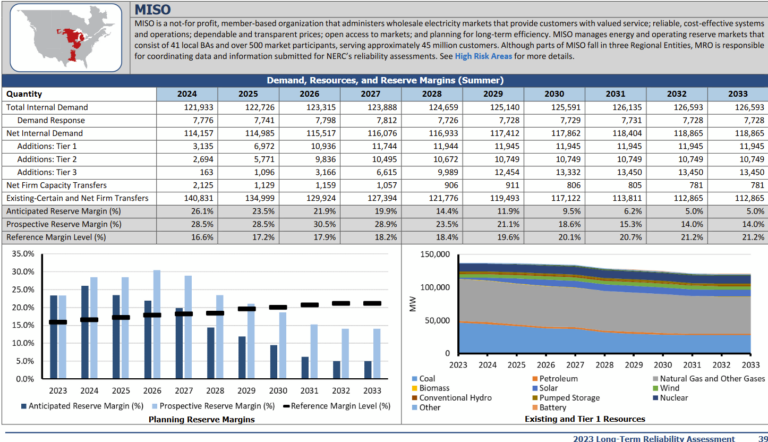Click the Coal legend color swatch

[x=414, y=379]
